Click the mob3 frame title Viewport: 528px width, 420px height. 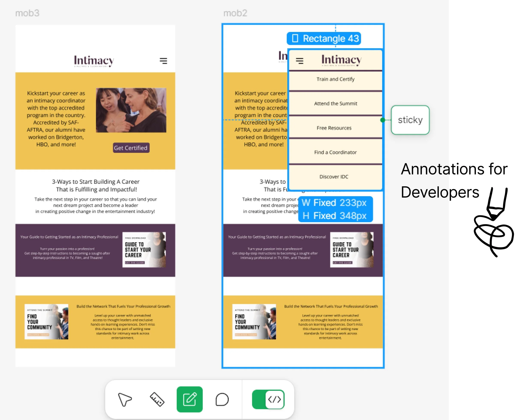[27, 13]
